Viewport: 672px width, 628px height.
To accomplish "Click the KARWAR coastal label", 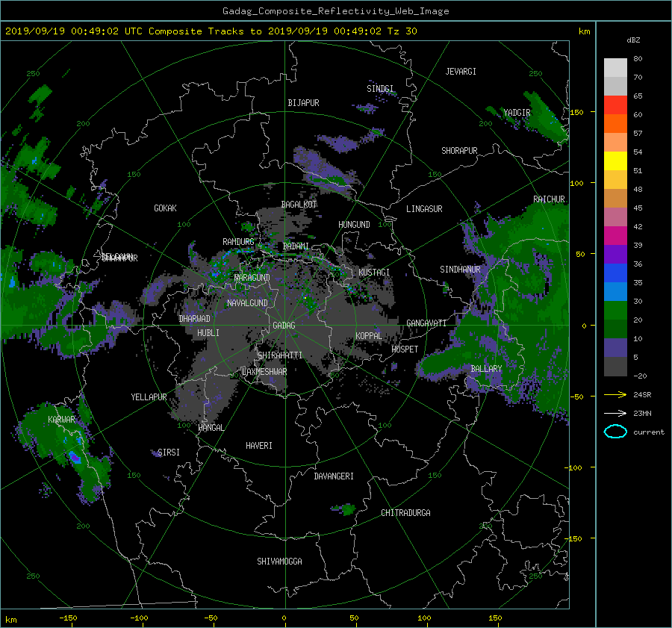I will pyautogui.click(x=61, y=420).
